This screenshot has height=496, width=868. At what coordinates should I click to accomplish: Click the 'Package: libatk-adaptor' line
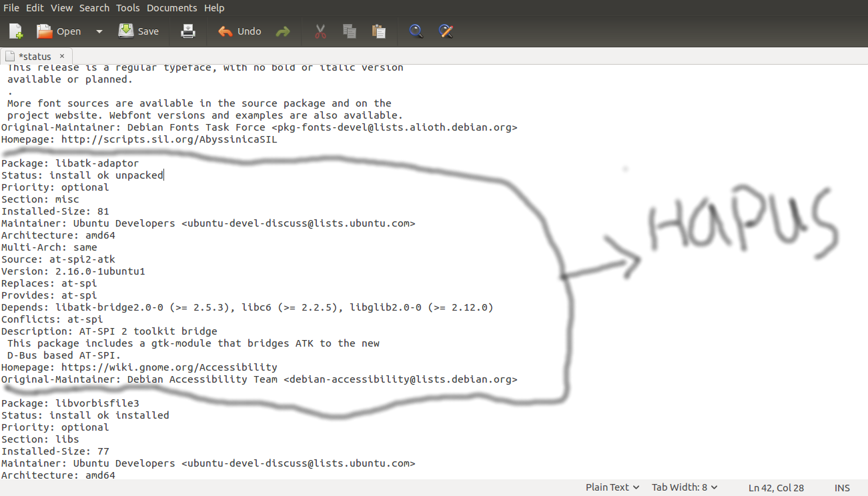click(x=70, y=163)
